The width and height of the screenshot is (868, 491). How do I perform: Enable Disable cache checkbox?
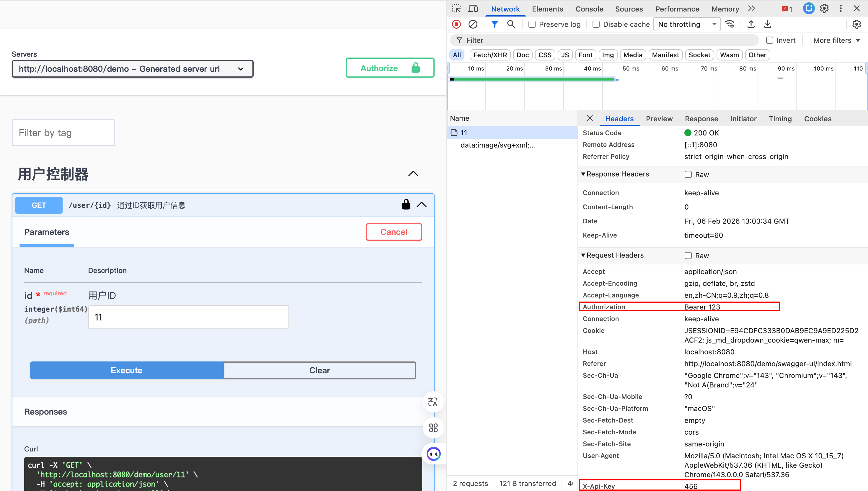[596, 24]
